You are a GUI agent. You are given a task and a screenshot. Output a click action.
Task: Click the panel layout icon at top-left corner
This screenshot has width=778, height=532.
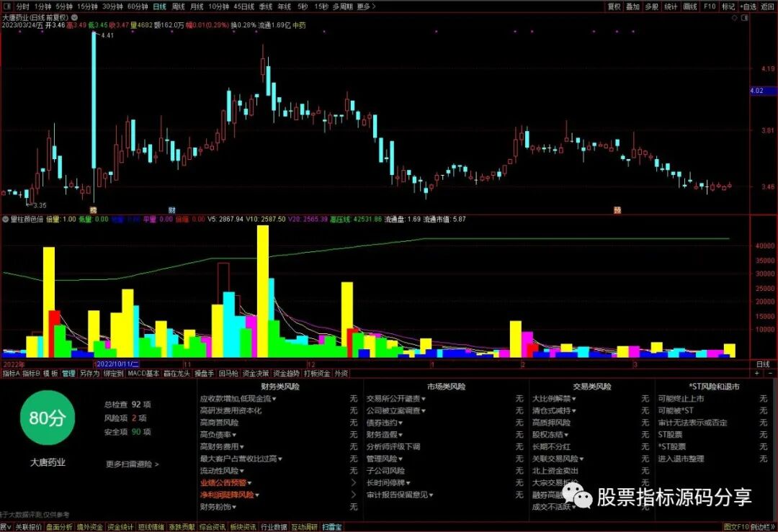(6, 6)
